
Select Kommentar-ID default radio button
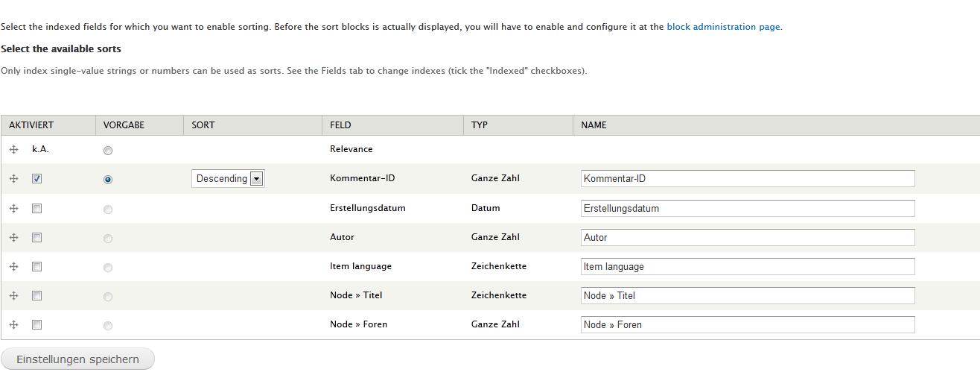109,180
